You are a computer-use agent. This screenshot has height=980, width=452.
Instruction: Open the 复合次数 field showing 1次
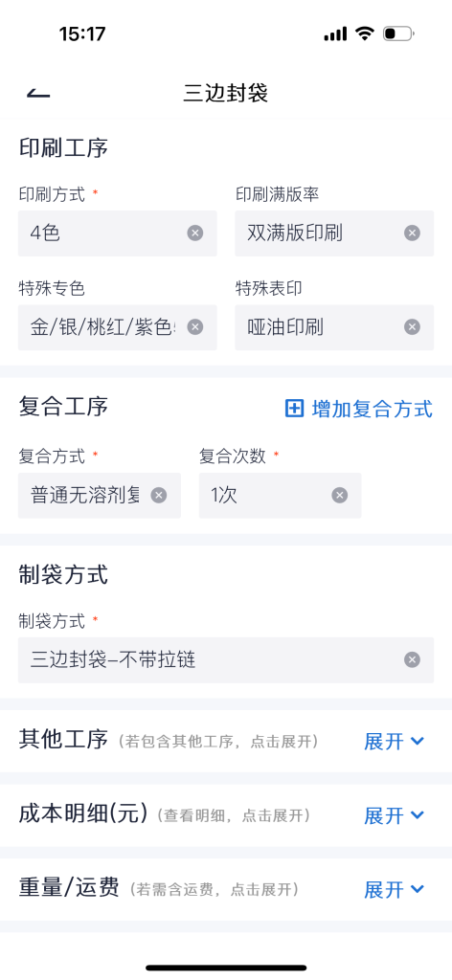tap(280, 496)
